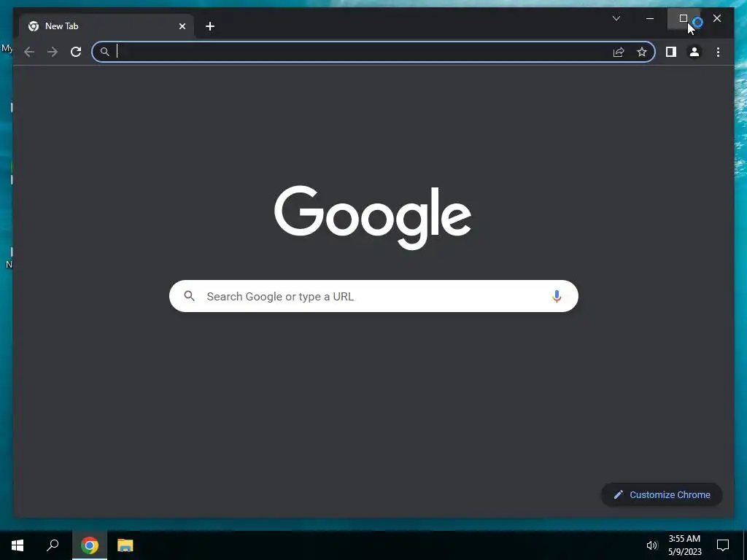The height and width of the screenshot is (560, 747).
Task: Click the Google logo
Action: pos(373,217)
